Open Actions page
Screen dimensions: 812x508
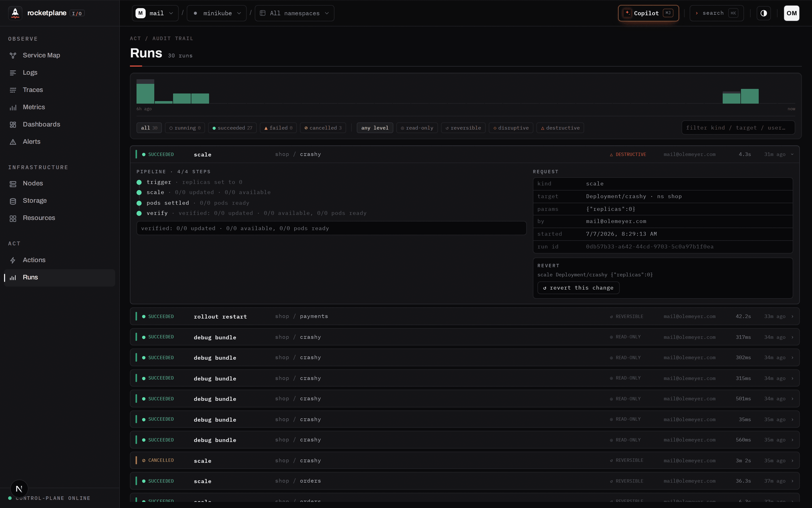(59, 260)
